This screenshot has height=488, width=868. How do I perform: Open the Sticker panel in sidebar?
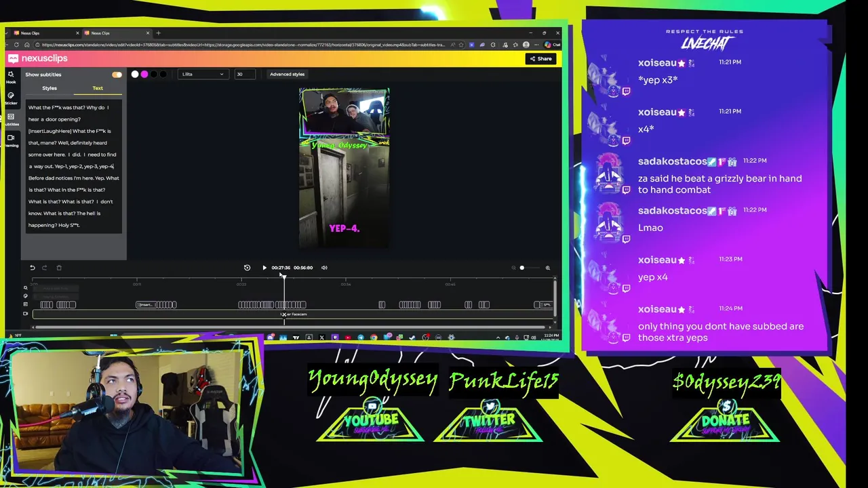[x=11, y=98]
